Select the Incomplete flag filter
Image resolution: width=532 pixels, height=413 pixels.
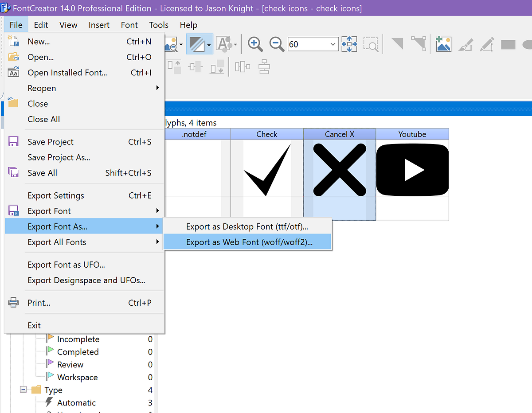[50, 339]
